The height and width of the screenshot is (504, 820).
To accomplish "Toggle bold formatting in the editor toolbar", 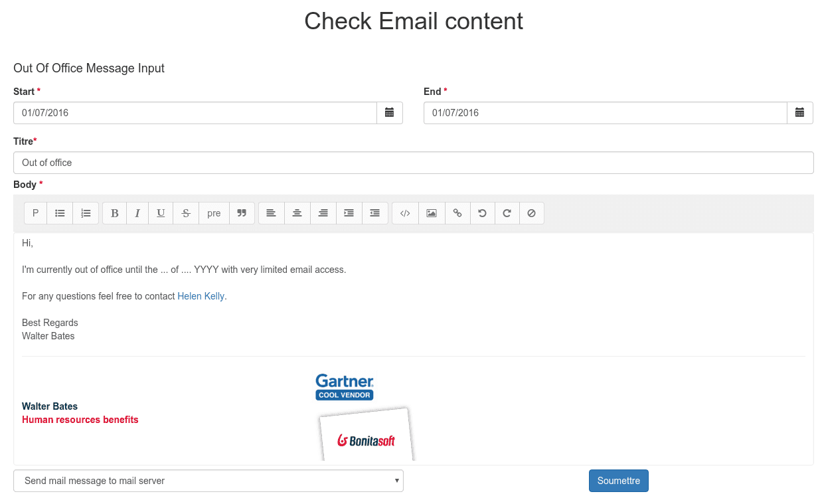I will (114, 212).
